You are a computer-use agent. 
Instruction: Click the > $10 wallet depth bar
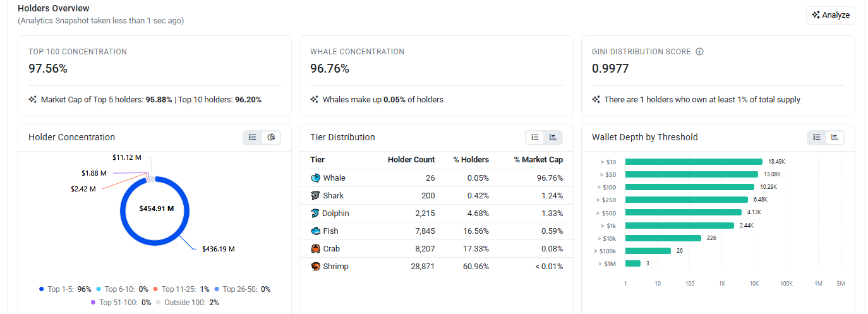coord(694,162)
